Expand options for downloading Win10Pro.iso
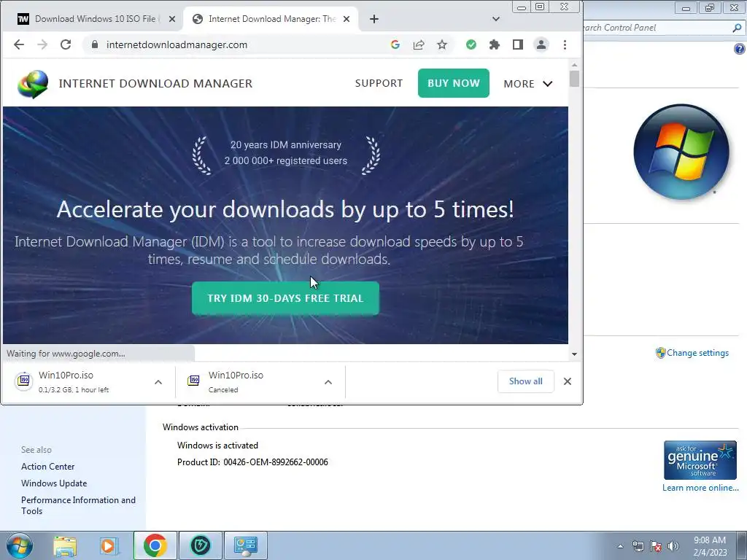The image size is (747, 560). coord(158,382)
